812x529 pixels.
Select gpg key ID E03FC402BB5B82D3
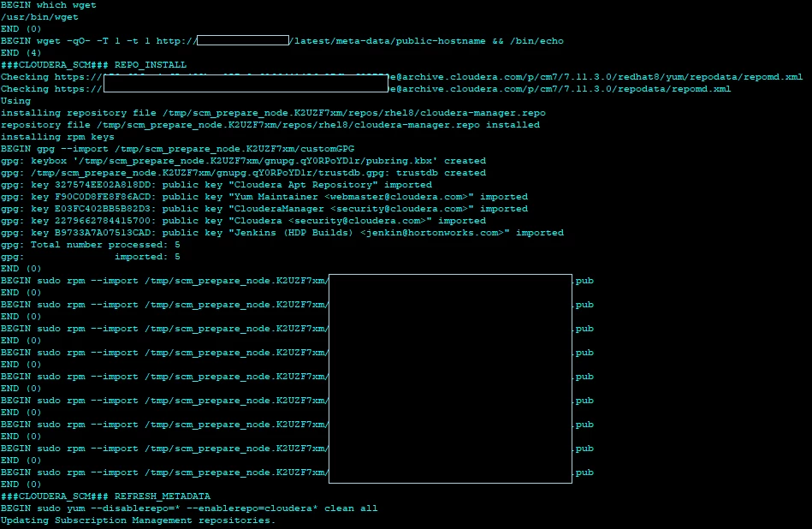(103, 209)
